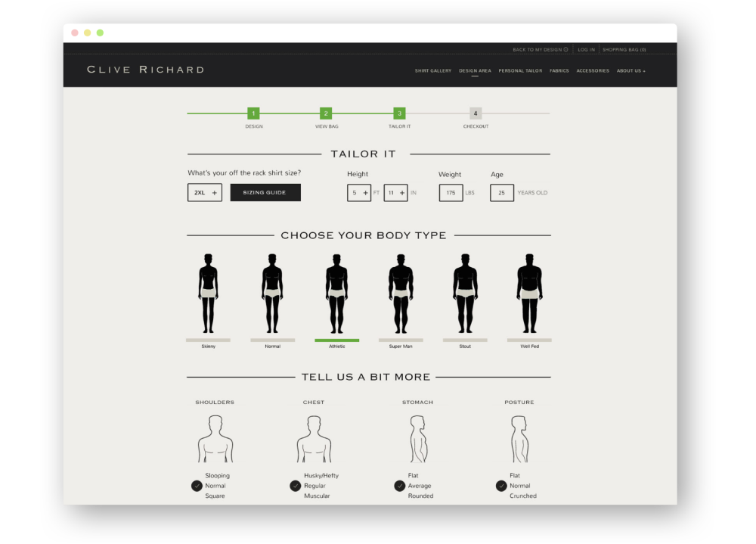Open Shirt Gallery in navigation

pos(432,71)
